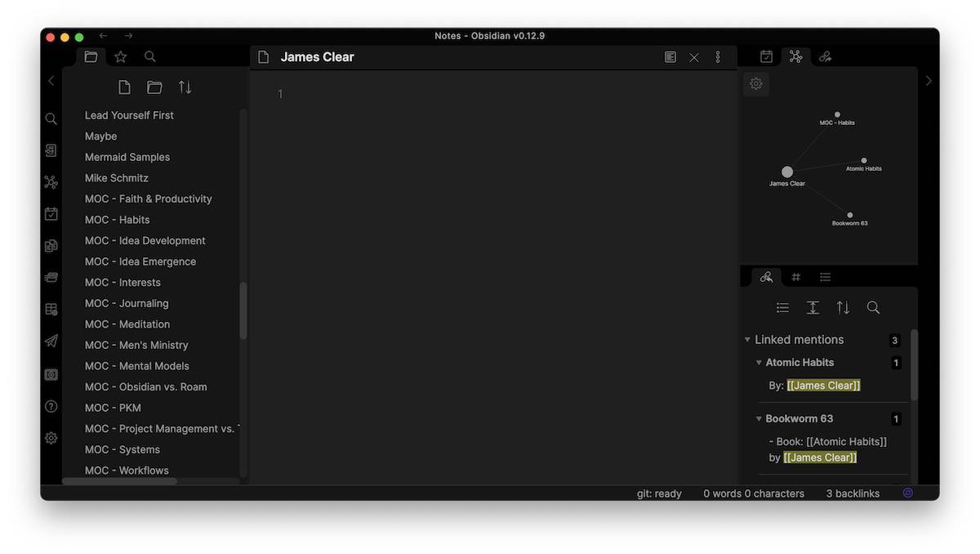Open graph settings gear in local graph

pyautogui.click(x=756, y=83)
